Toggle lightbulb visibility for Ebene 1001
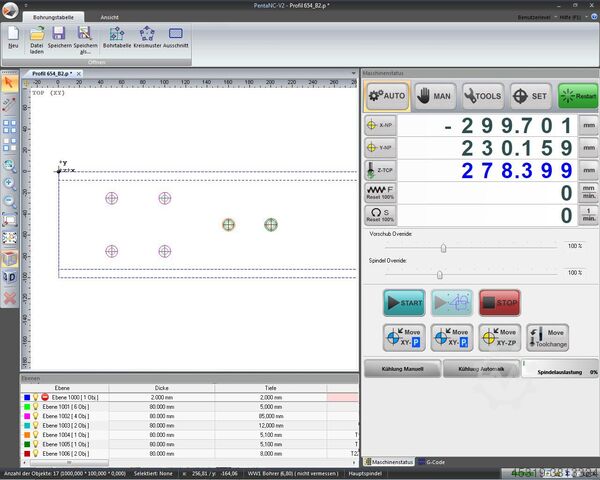Screen dimensions: 600x480 click(x=35, y=407)
